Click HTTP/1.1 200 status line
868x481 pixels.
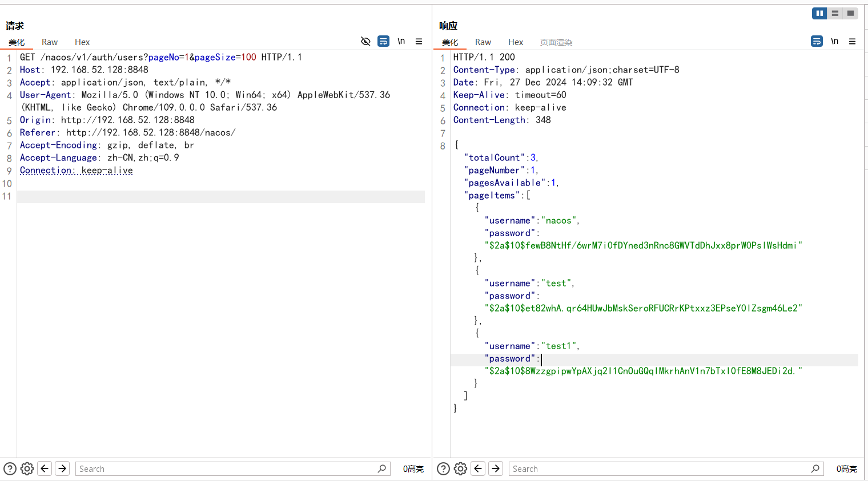484,57
